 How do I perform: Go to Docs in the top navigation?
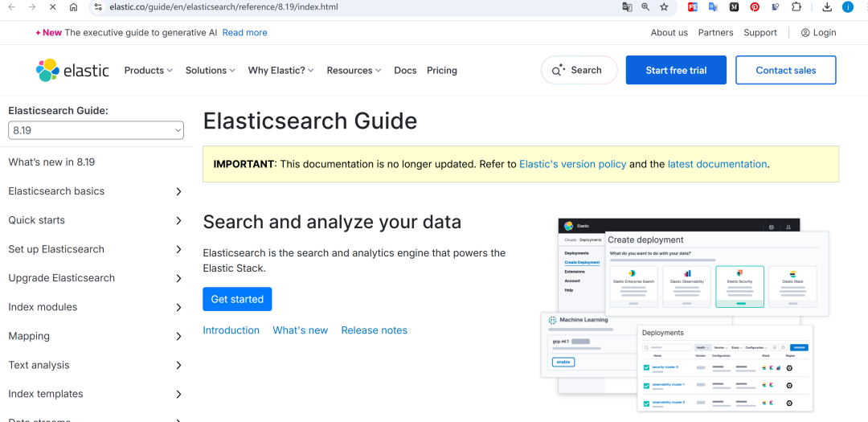click(x=405, y=71)
